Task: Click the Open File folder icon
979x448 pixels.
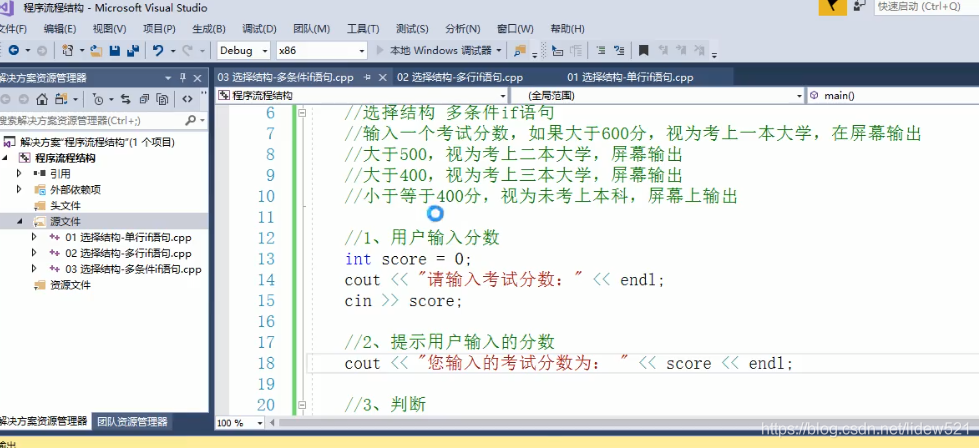Action: pyautogui.click(x=96, y=51)
